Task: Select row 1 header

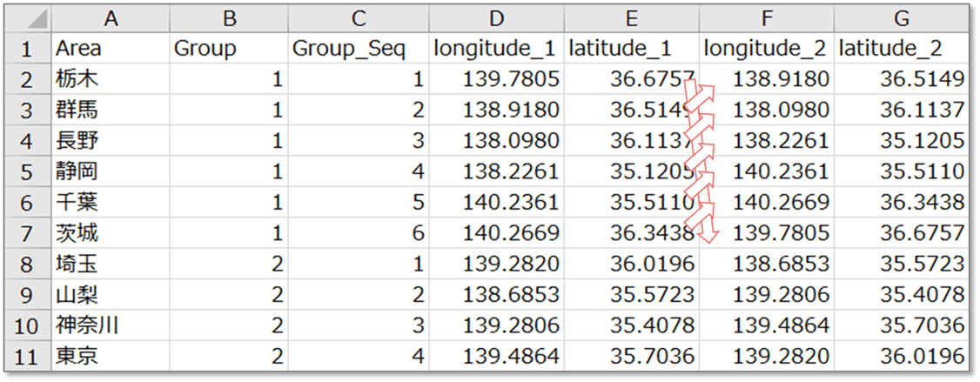Action: pos(30,49)
